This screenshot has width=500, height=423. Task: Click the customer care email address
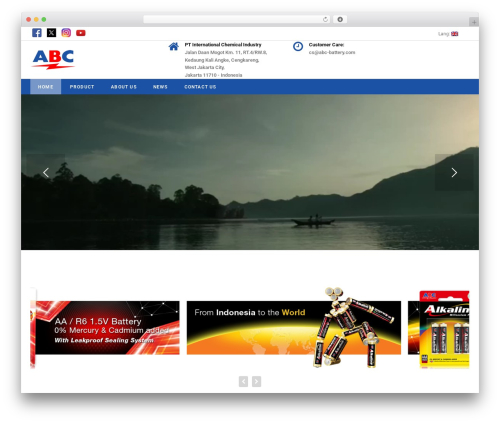tap(332, 52)
